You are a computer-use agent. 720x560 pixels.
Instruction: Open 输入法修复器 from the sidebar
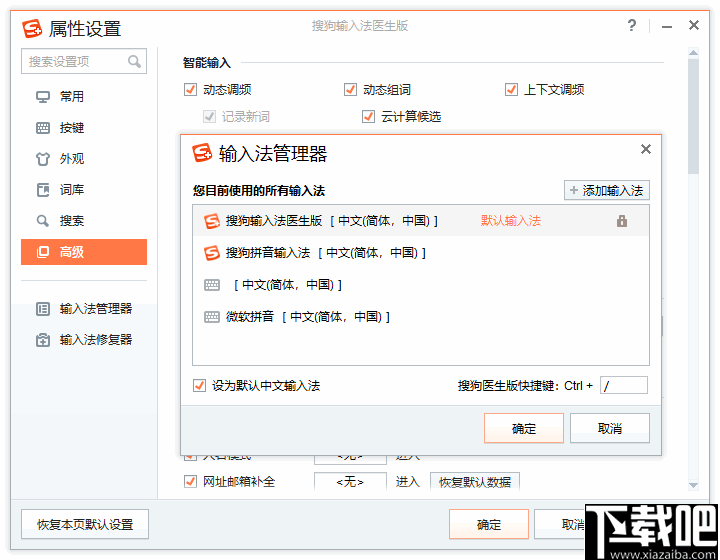[84, 340]
